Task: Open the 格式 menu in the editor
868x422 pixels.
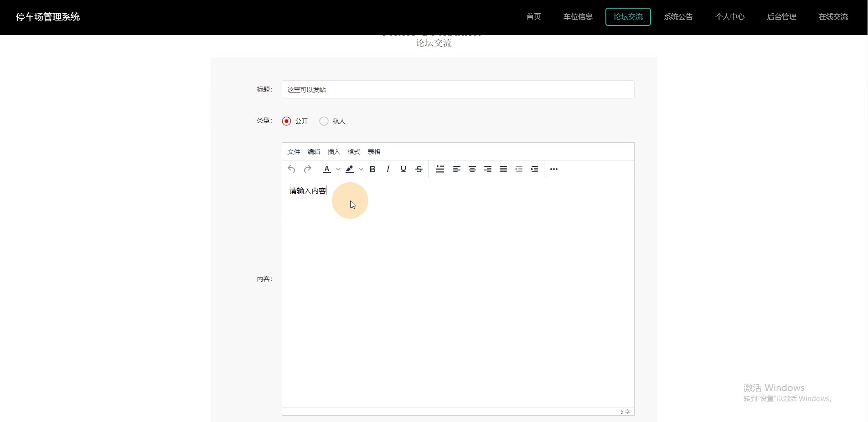Action: point(354,152)
